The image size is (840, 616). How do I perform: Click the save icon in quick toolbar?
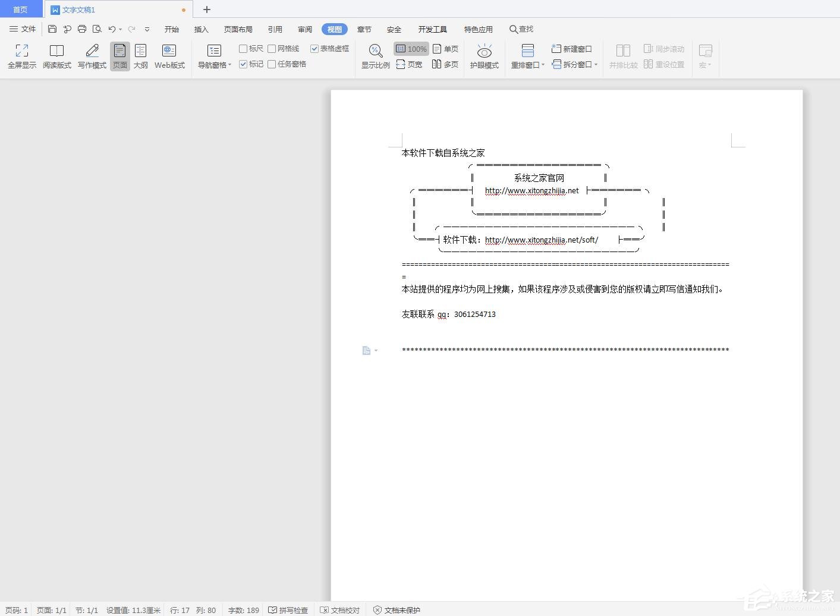click(52, 29)
